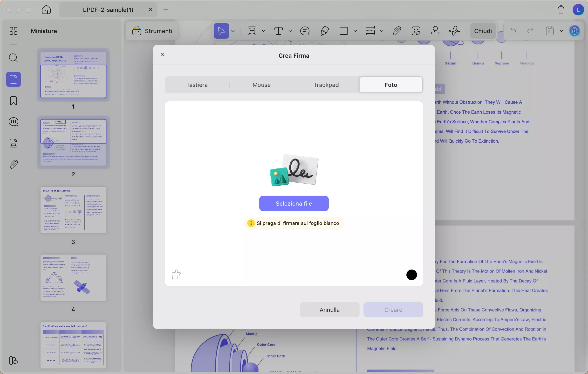This screenshot has height=374, width=588.
Task: Open the shape tool dropdown
Action: pyautogui.click(x=356, y=31)
